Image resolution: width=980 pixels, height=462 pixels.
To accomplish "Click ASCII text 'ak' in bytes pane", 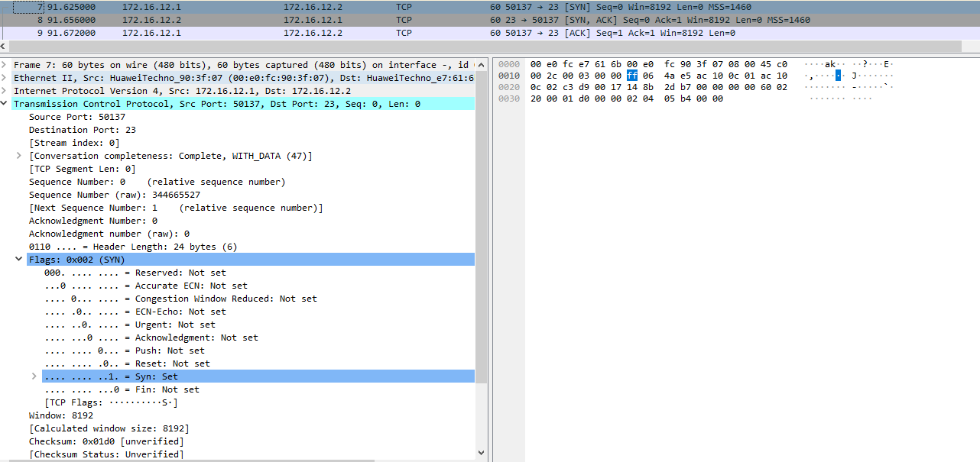I will pyautogui.click(x=830, y=64).
